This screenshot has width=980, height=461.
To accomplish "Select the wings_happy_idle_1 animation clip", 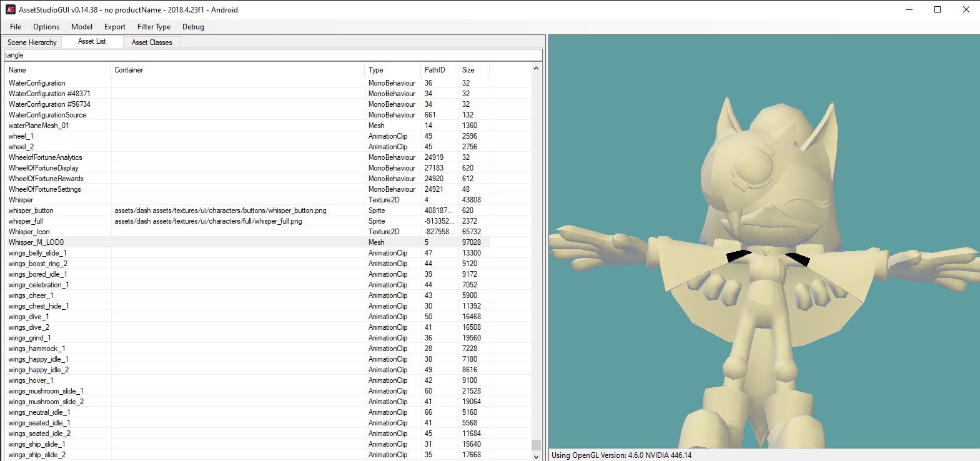I will [x=269, y=359].
